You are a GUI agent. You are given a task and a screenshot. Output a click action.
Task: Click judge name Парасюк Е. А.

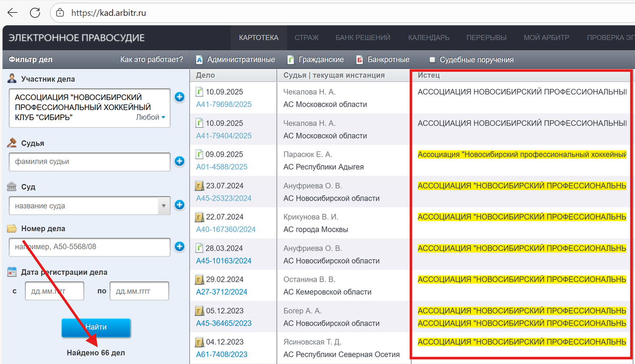click(307, 154)
